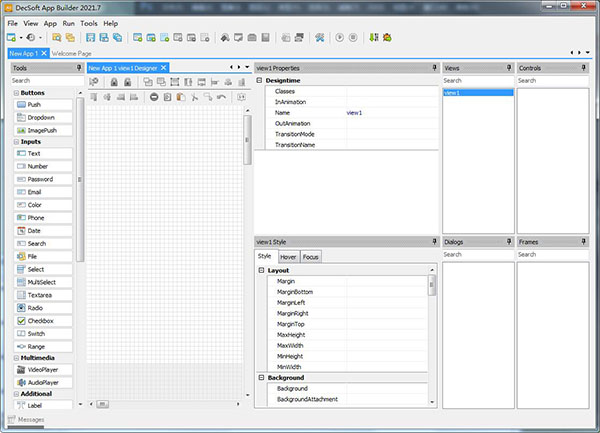Click the run play icon in toolbar
This screenshot has height=433, width=600.
pos(339,37)
